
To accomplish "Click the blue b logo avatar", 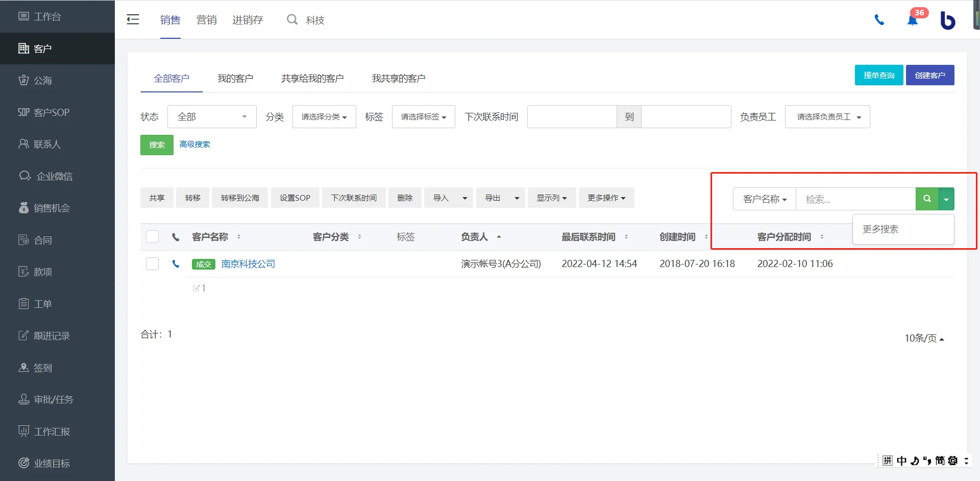I will (947, 20).
